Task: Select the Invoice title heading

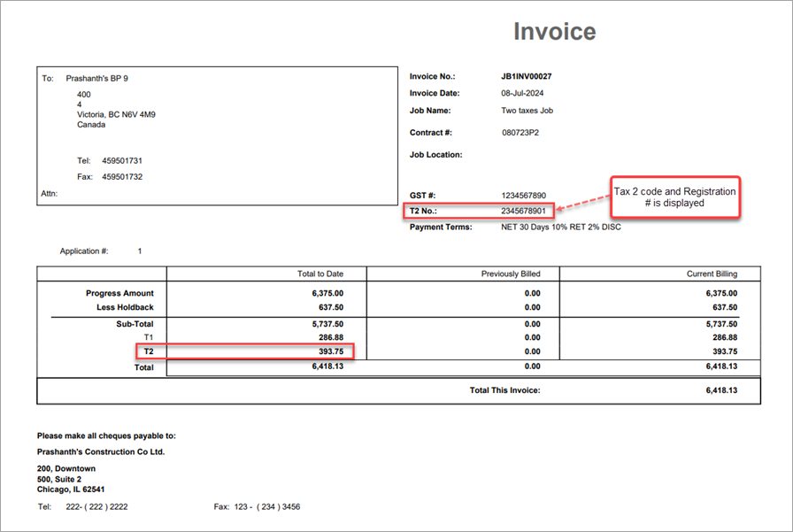Action: tap(555, 31)
